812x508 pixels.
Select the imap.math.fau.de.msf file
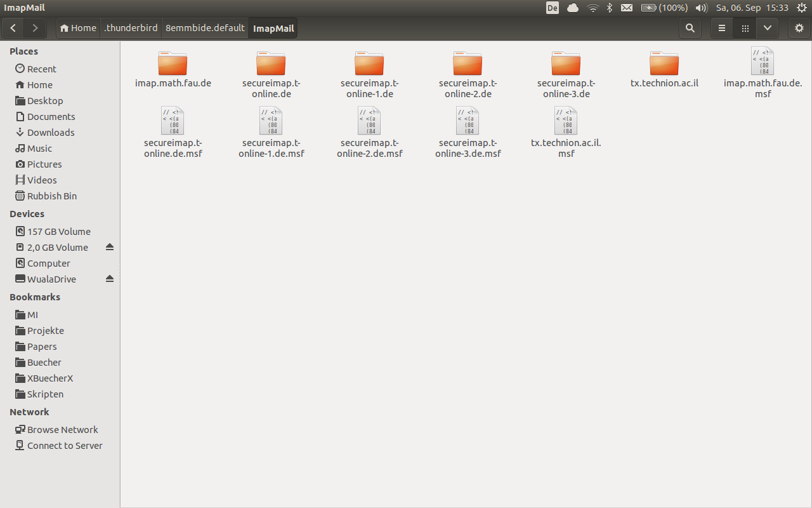point(763,62)
